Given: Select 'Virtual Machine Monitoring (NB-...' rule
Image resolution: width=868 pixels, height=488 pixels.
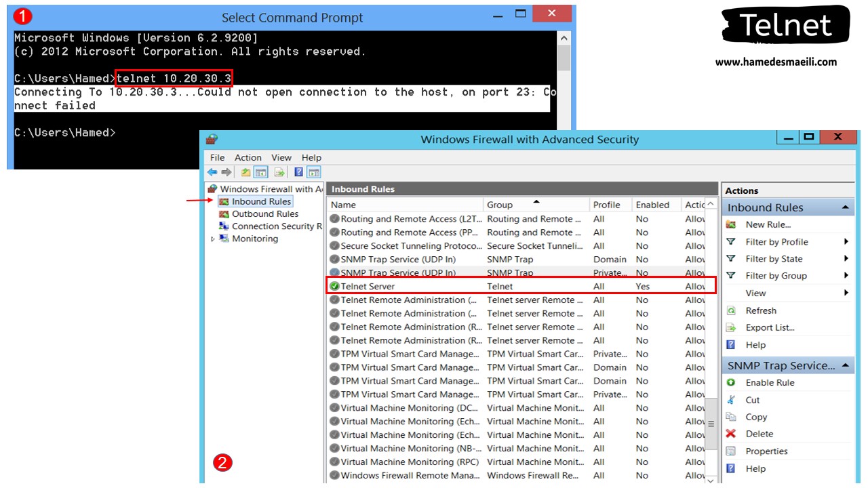Looking at the screenshot, I should [411, 449].
